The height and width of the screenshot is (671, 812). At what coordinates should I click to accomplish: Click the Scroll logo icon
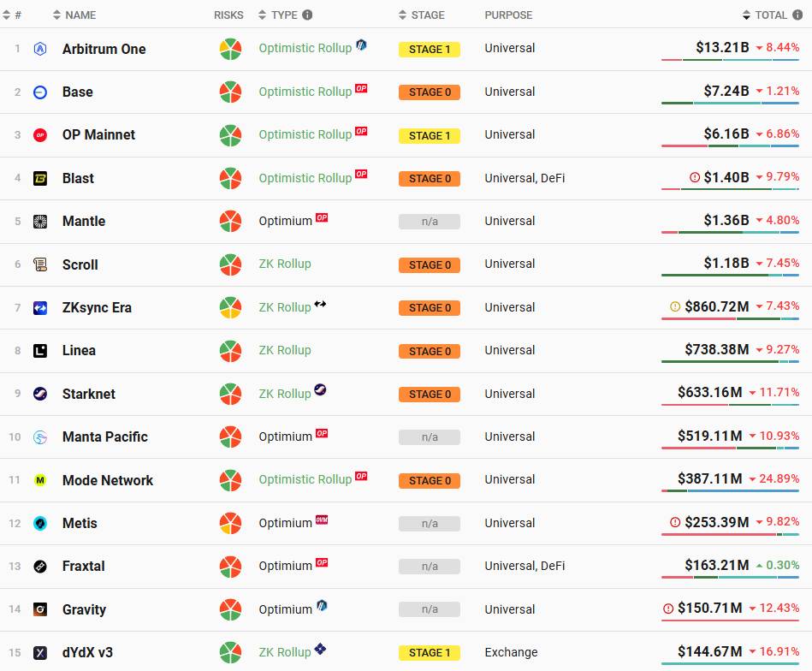(x=40, y=264)
